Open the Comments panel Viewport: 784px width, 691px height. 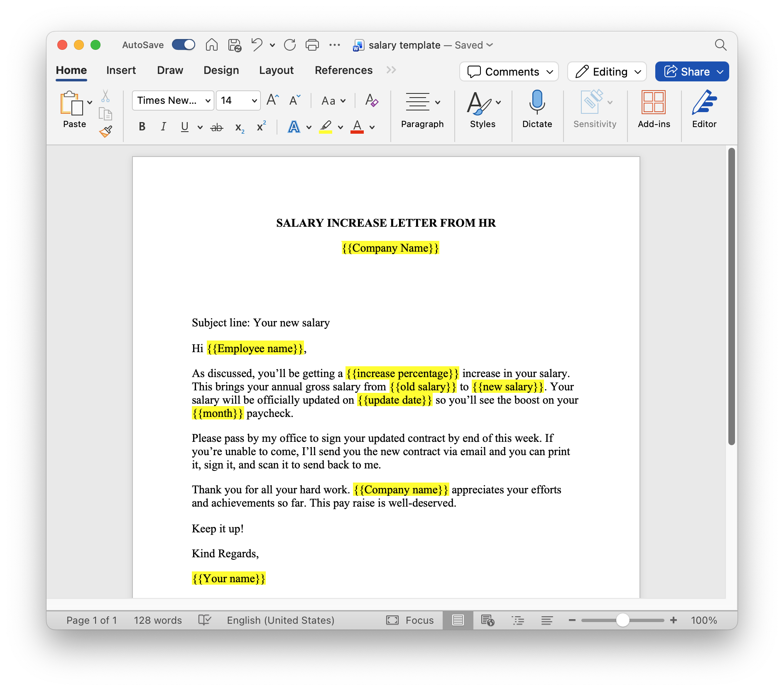(509, 71)
